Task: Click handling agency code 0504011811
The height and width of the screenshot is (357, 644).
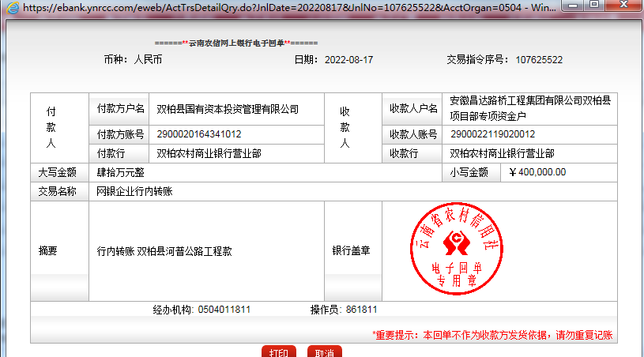Action: [224, 310]
